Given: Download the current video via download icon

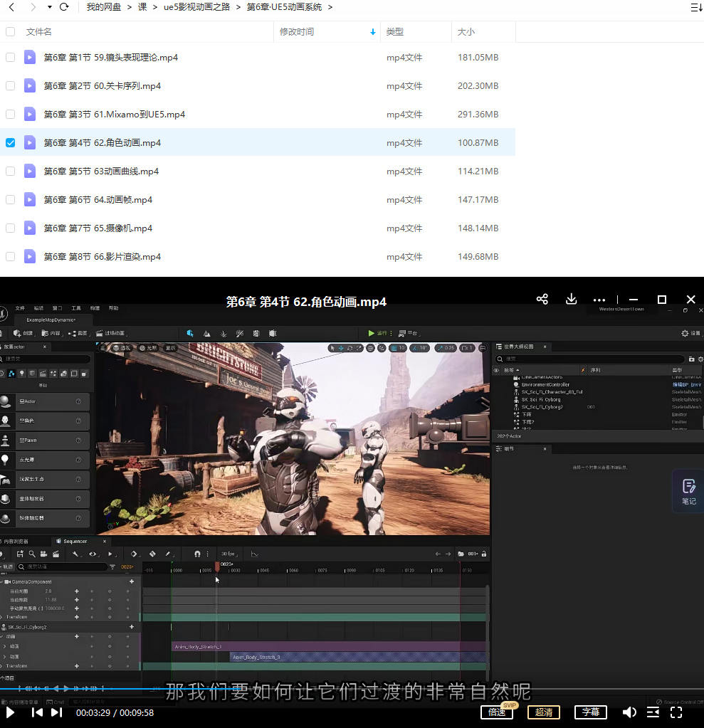Looking at the screenshot, I should click(x=571, y=300).
